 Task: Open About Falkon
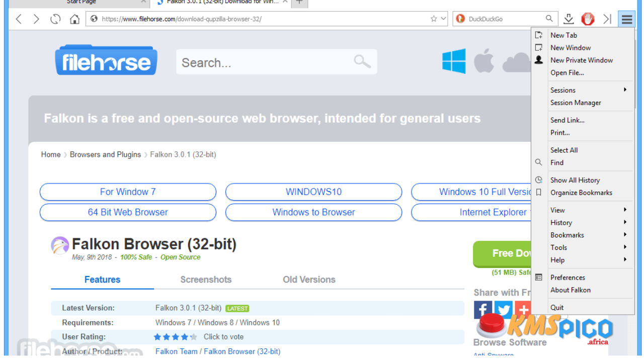[x=583, y=290]
